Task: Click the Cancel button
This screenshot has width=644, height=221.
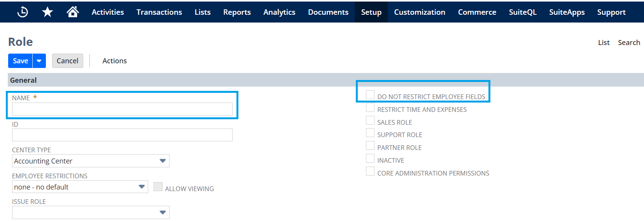Action: (x=68, y=61)
